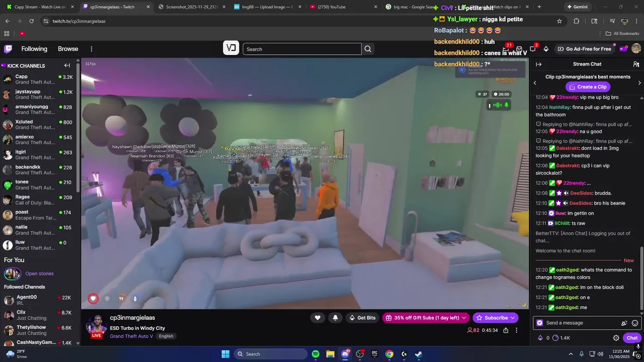The image size is (644, 362).
Task: Open Xcluted channel in sidebar list
Action: point(38,125)
